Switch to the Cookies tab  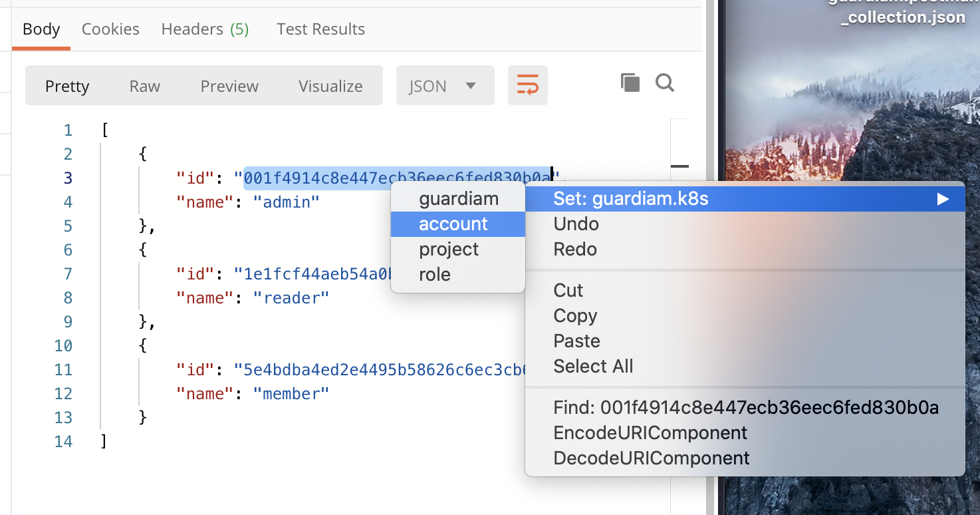tap(110, 29)
